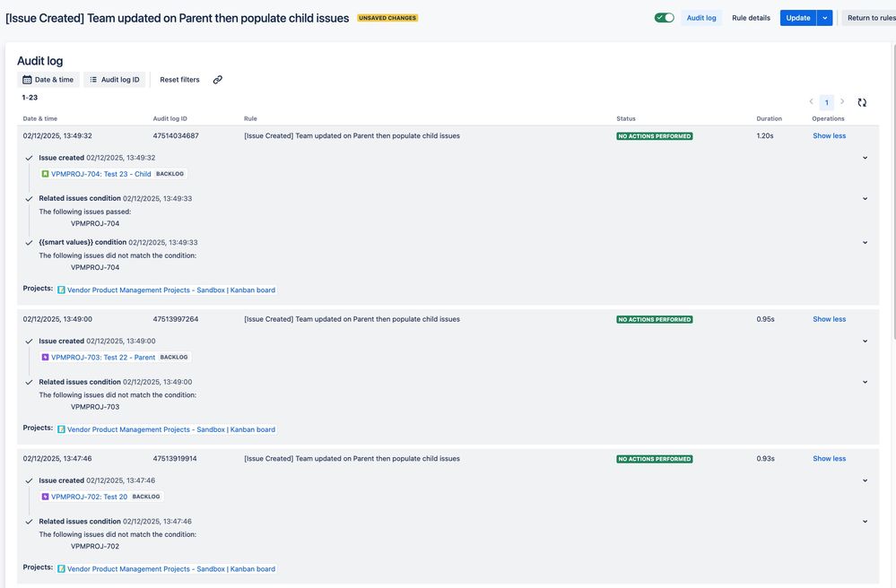The width and height of the screenshot is (896, 588).
Task: Open issue VPMPROJ-703: Test 22 - Parent
Action: click(102, 357)
